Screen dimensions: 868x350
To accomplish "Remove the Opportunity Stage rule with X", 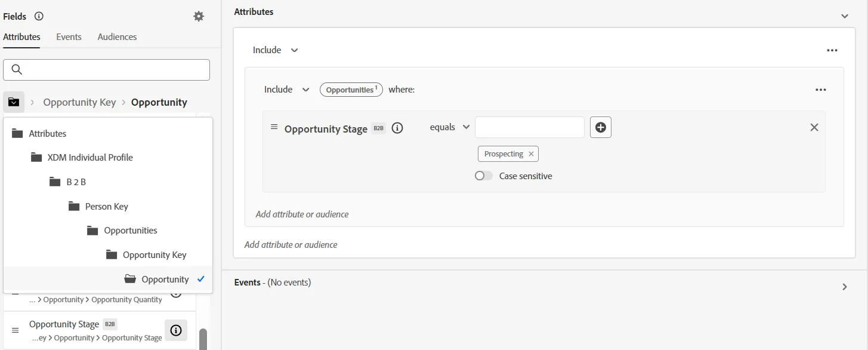I will (x=814, y=127).
